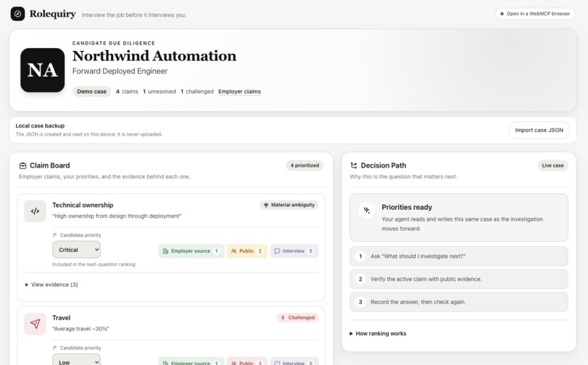Screen dimensions: 588x365
Task: Click the Live case badge
Action: (552, 165)
